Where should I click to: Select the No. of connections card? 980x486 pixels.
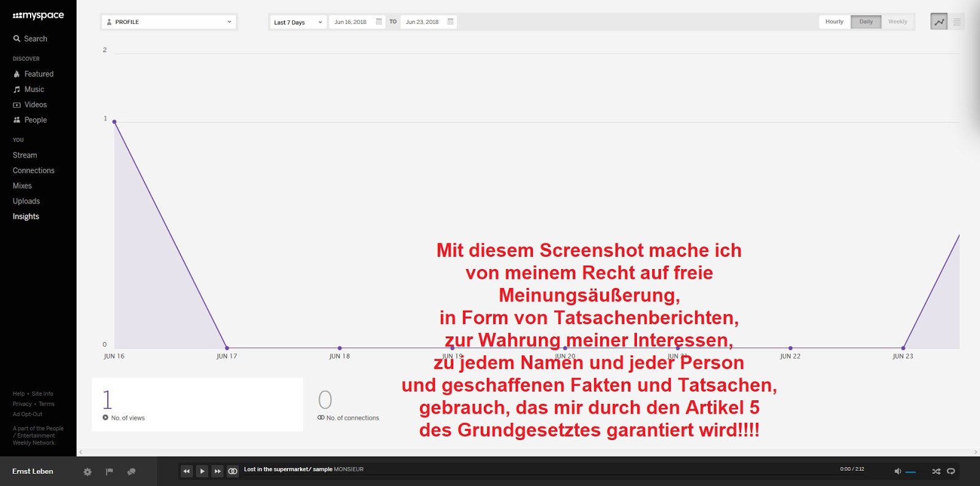(x=349, y=404)
